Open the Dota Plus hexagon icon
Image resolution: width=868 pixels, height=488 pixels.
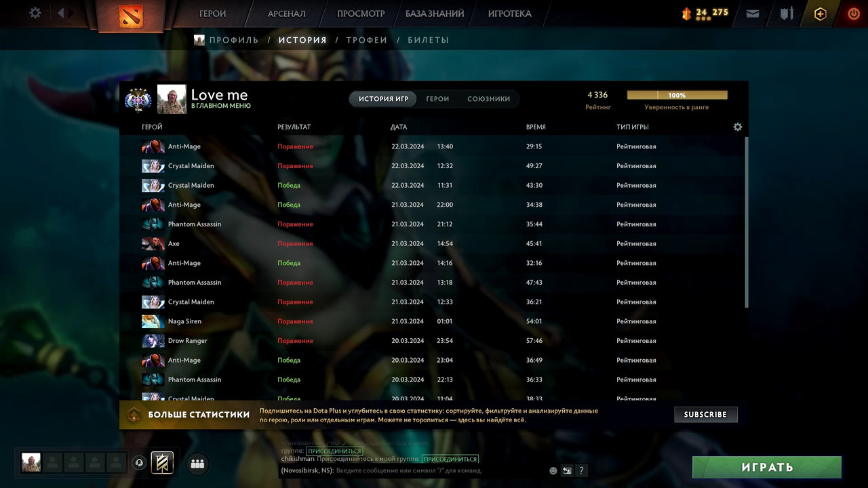point(821,14)
